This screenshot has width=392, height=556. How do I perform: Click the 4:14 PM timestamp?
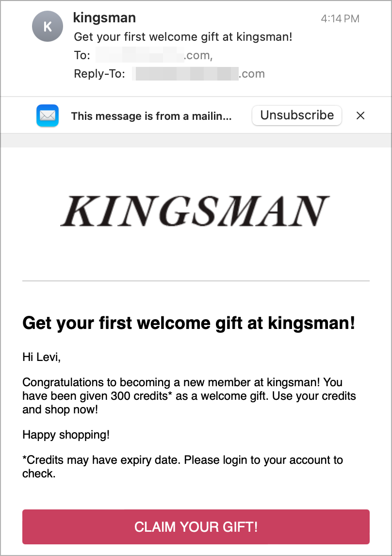(340, 18)
